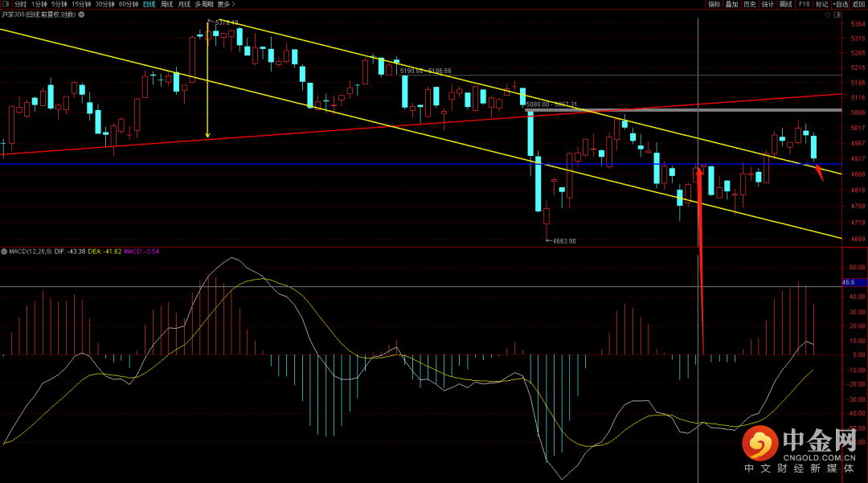Click the 沪深300 chart title text

(39, 14)
